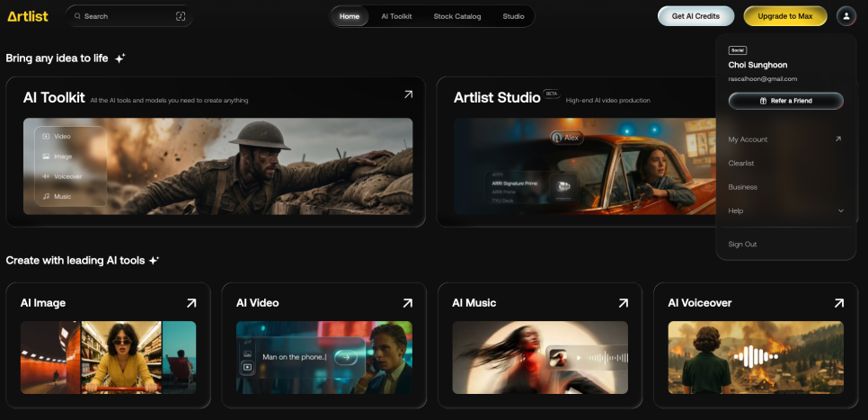868x420 pixels.
Task: Click 'High-end AI video production' subtitle
Action: click(607, 101)
